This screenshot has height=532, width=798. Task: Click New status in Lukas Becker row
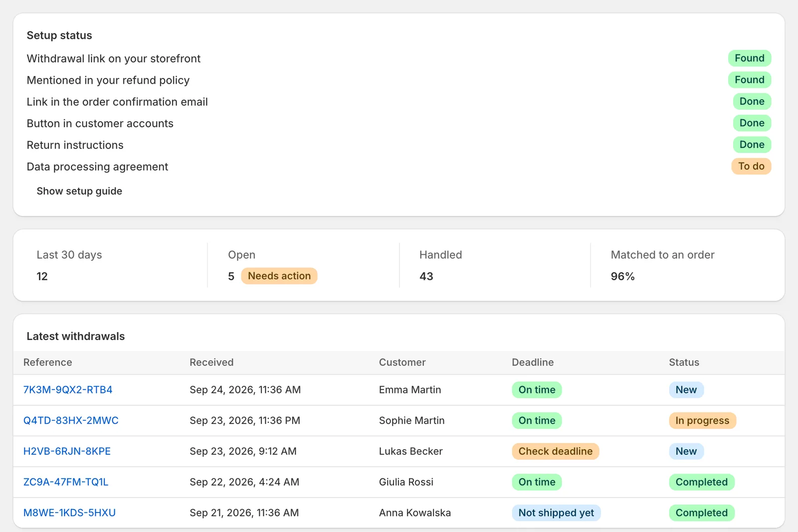(x=686, y=451)
